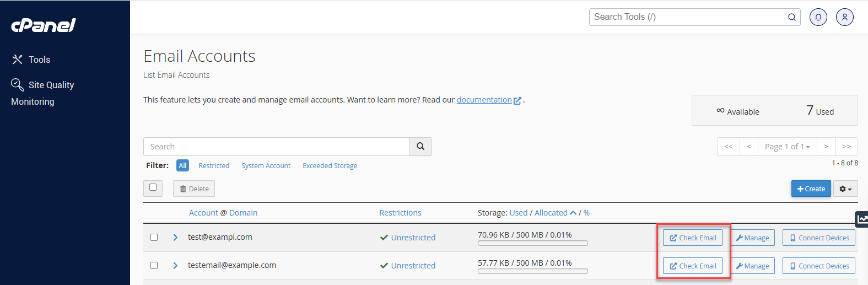Check the test@exampl.com checkbox
Image resolution: width=868 pixels, height=285 pixels.
coord(154,238)
